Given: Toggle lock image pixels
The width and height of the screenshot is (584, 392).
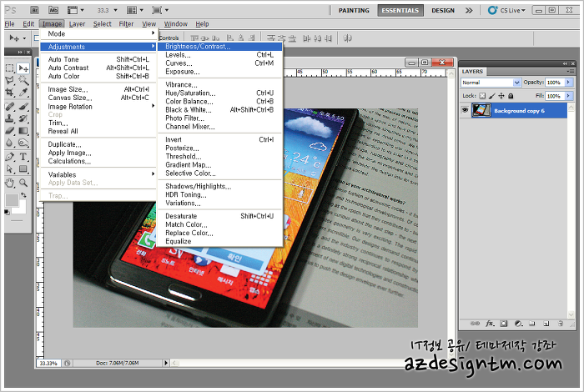Looking at the screenshot, I should (x=492, y=96).
